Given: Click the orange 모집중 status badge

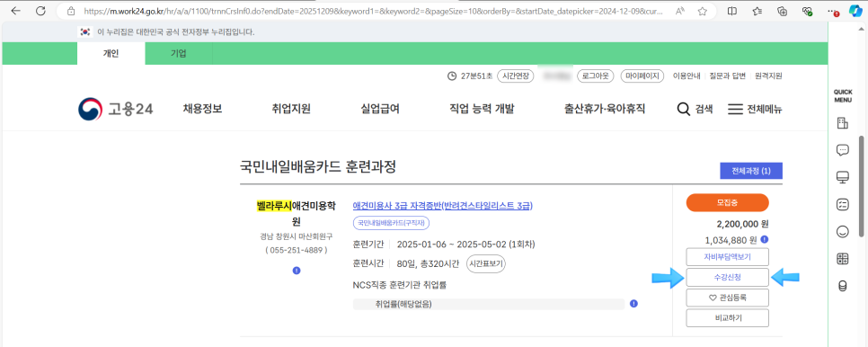Looking at the screenshot, I should [x=728, y=202].
